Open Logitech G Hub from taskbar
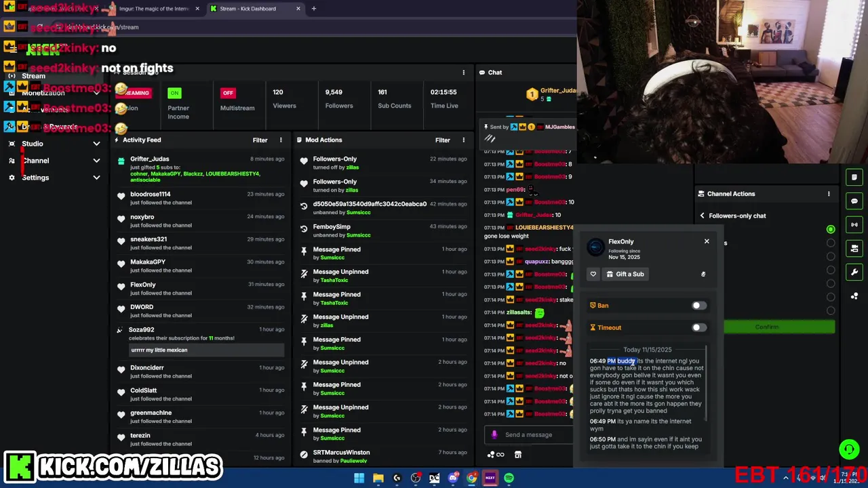Image resolution: width=868 pixels, height=488 pixels. (x=397, y=478)
